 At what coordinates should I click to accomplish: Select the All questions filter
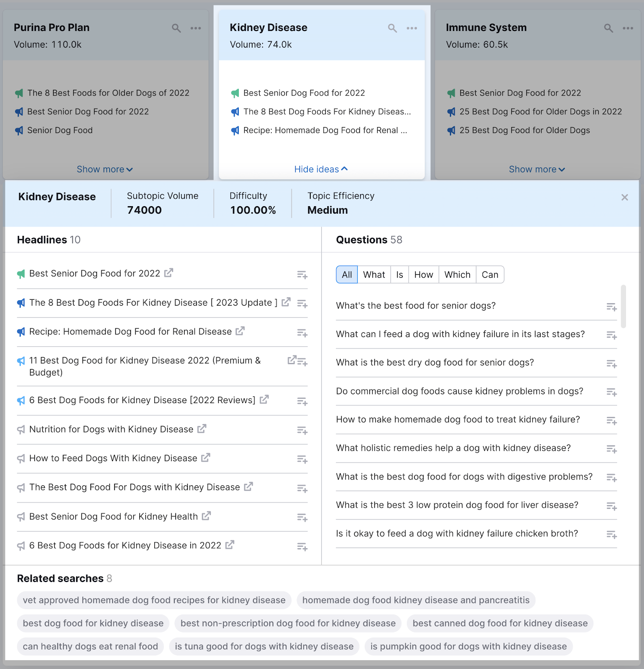click(347, 275)
